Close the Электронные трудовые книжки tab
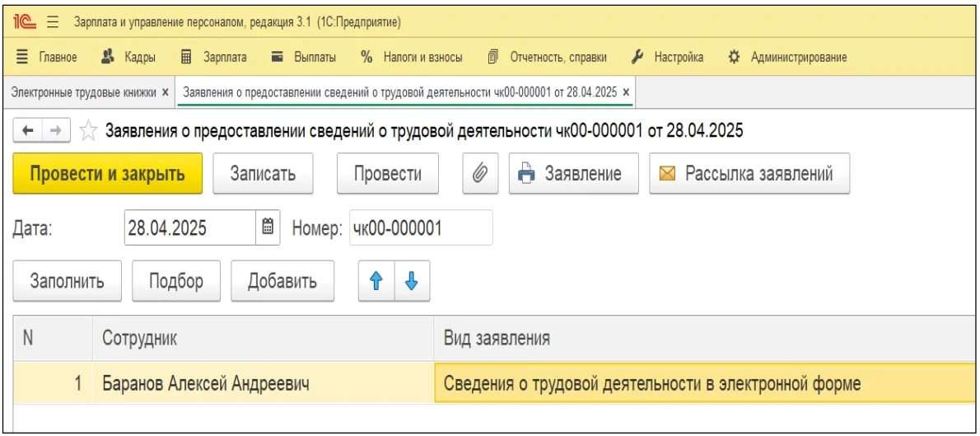This screenshot has width=980, height=436. coord(166,92)
